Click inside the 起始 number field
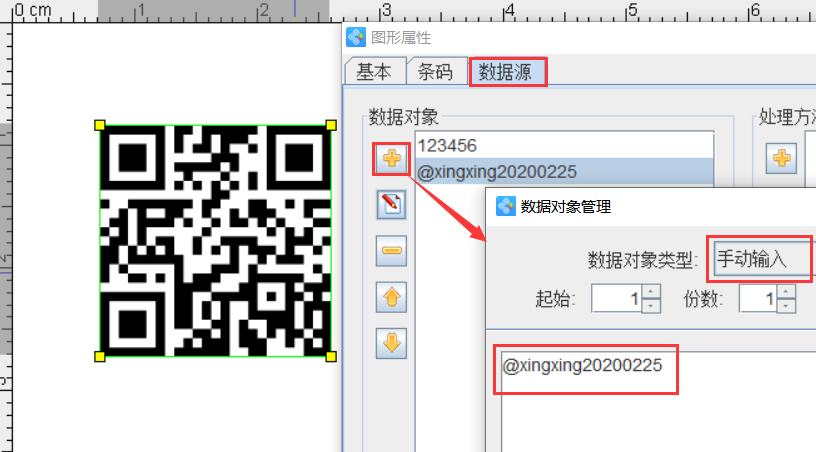 point(615,299)
